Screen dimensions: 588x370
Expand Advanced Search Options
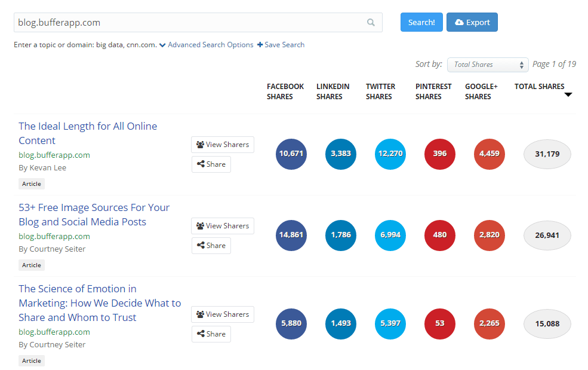(x=207, y=45)
